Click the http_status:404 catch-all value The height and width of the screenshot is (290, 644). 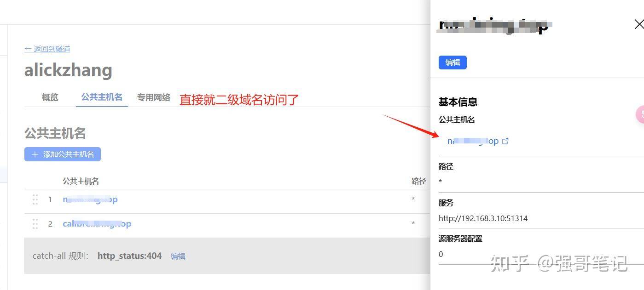129,256
